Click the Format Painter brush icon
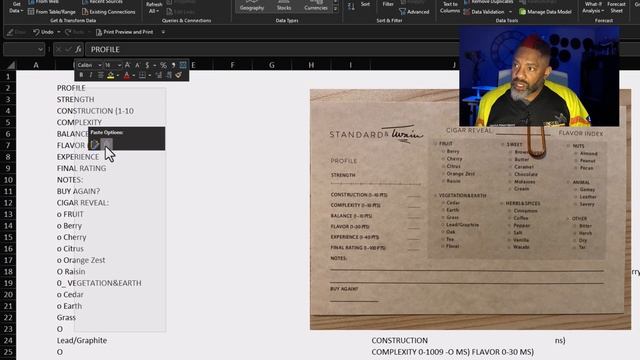 179,75
